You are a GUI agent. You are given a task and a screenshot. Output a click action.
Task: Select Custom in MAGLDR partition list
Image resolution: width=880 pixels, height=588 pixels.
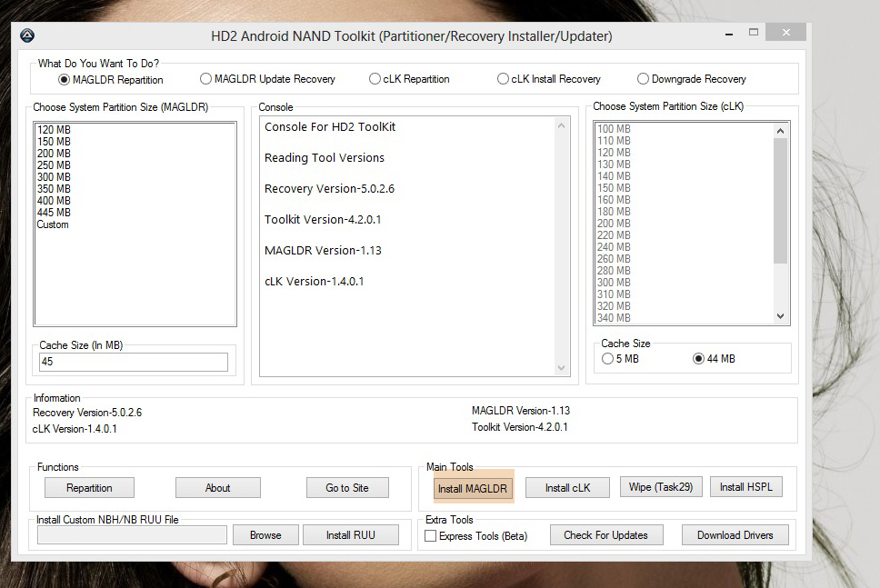[53, 224]
